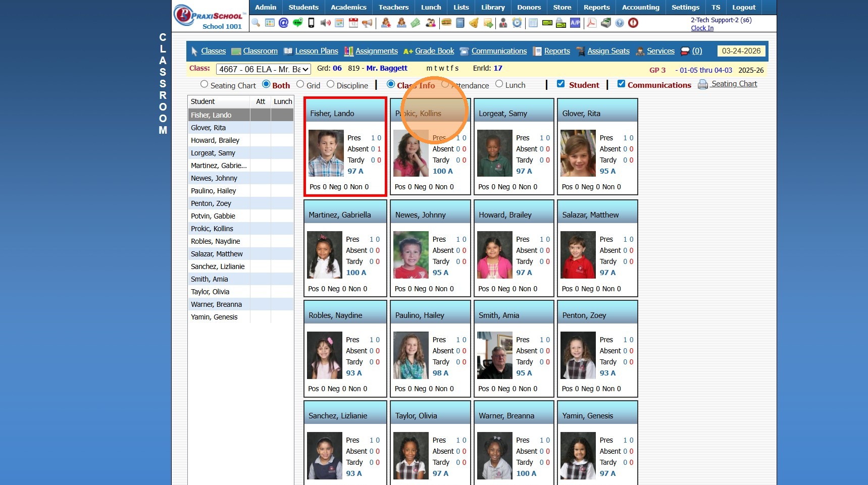This screenshot has width=868, height=485.
Task: Open the green money bills icon
Action: coord(415,23)
